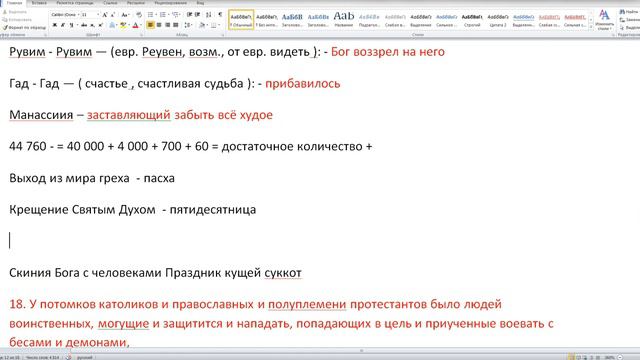This screenshot has height=360, width=640.
Task: Click the Cut icon in Clipboard group
Action: click(5, 12)
